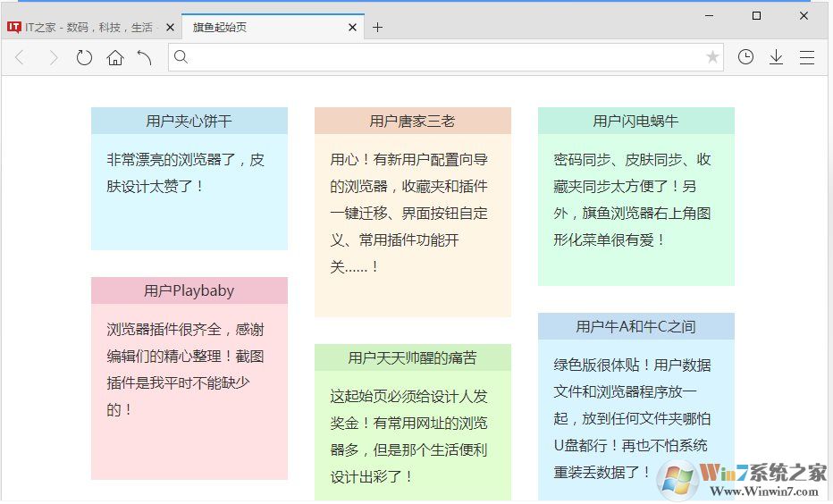Click the undo closed tab arrow
Image resolution: width=833 pixels, height=504 pixels.
145,58
